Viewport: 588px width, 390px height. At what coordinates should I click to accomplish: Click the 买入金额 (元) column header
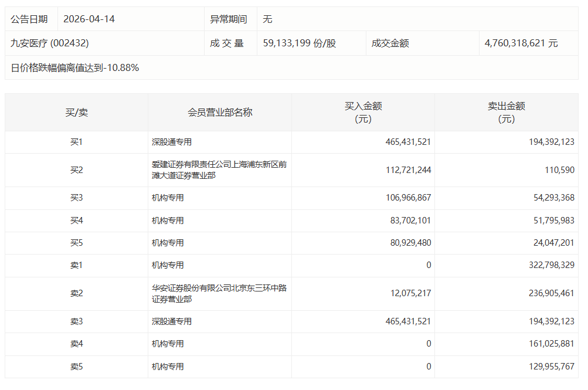coord(363,112)
